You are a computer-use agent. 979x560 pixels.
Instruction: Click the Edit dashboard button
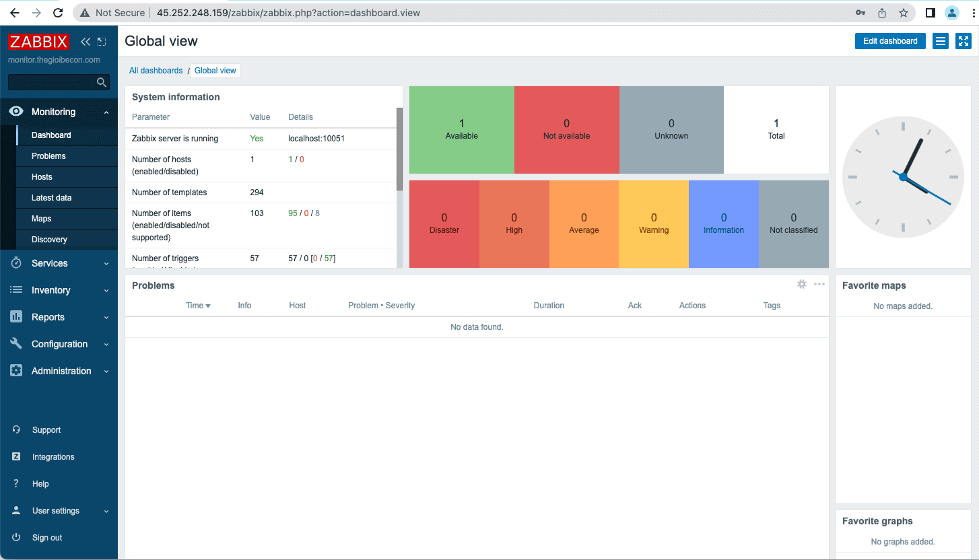pos(889,41)
